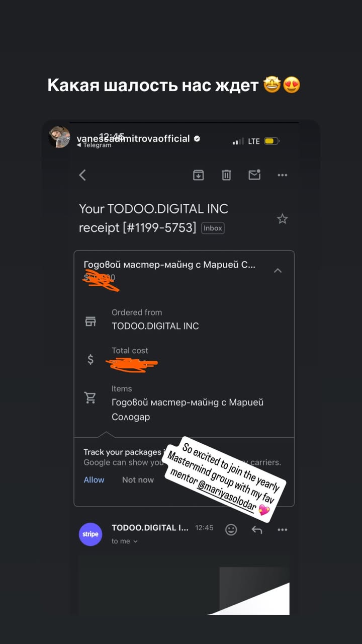Choose Not now for package tracking

point(138,479)
